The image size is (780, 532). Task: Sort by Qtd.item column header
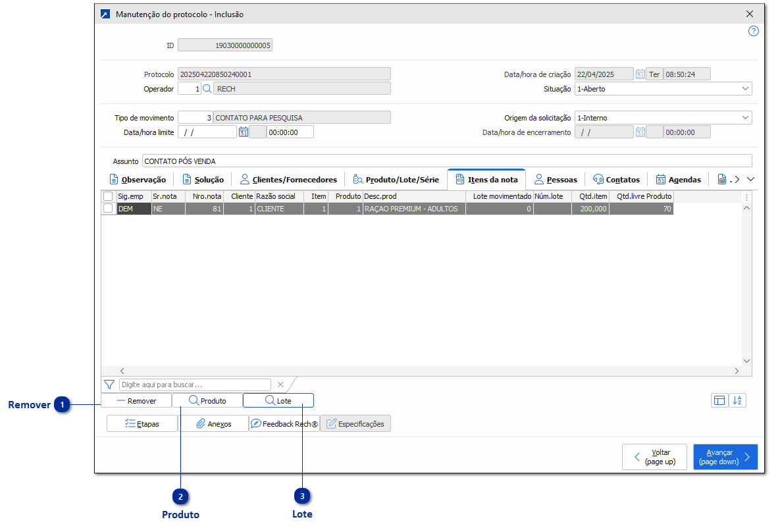[590, 196]
